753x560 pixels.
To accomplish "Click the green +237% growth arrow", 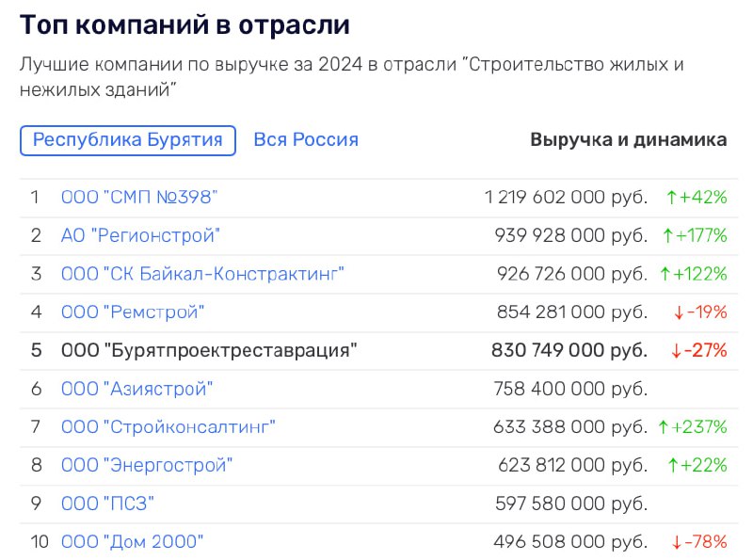I will click(x=664, y=427).
